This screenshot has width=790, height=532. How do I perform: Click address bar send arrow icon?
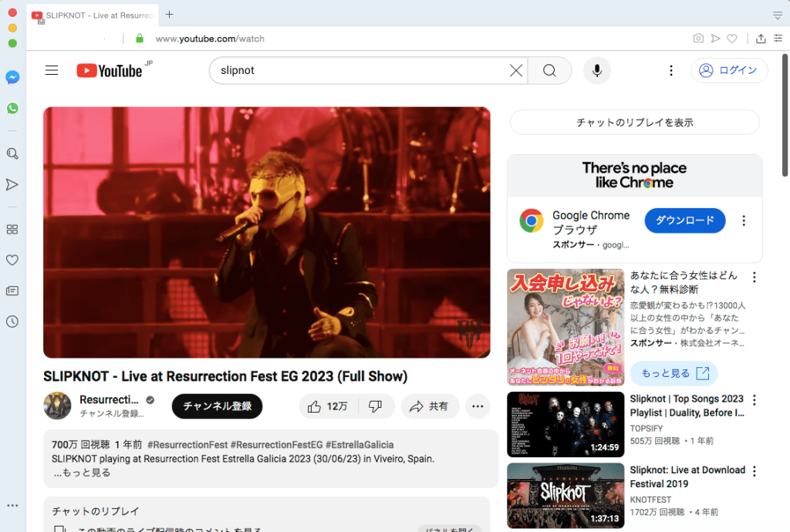[715, 39]
